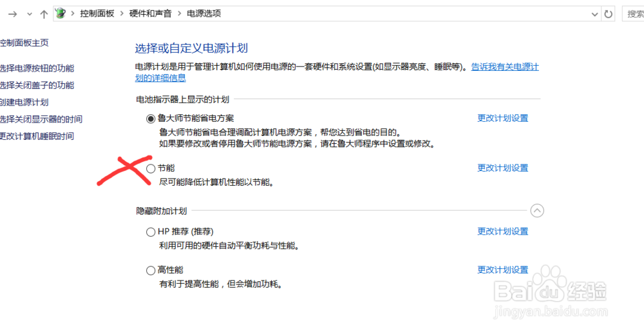Open 选择关闭显示器的时间 link
This screenshot has width=644, height=334.
click(x=41, y=119)
